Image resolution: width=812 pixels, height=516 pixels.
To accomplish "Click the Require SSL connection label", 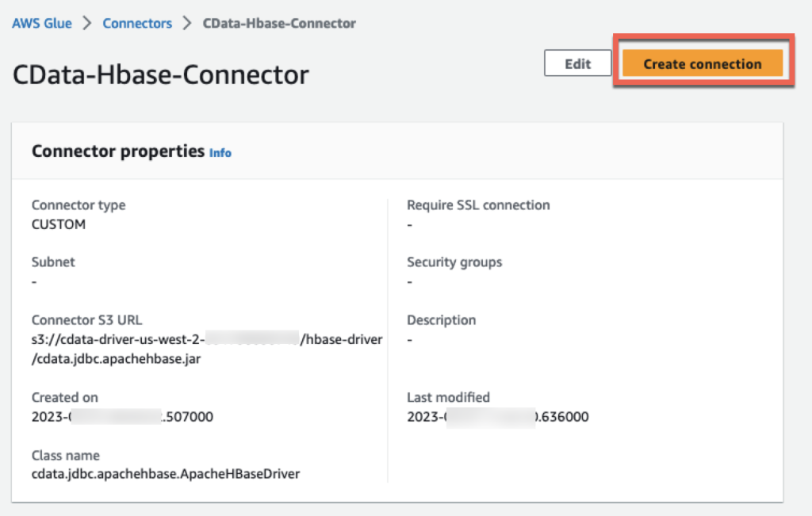I will pos(478,204).
